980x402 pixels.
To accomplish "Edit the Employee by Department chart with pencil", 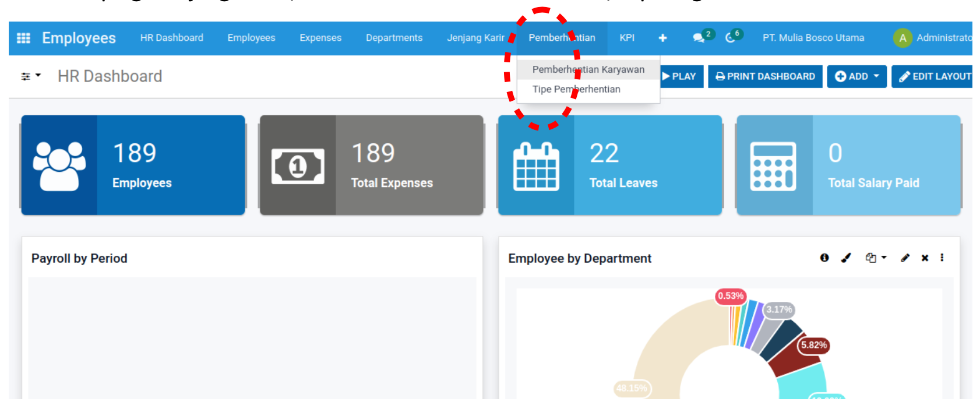I will click(905, 258).
